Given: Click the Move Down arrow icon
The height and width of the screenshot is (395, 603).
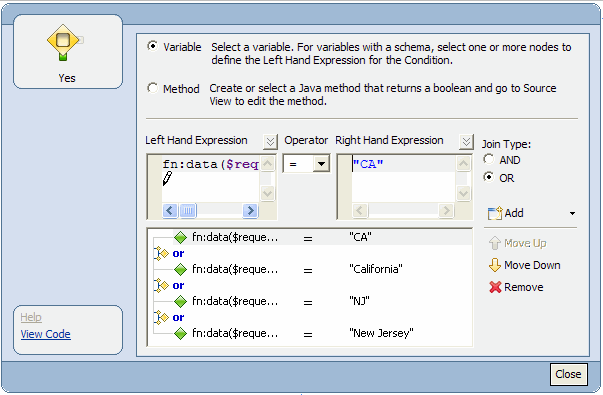Looking at the screenshot, I should [495, 265].
